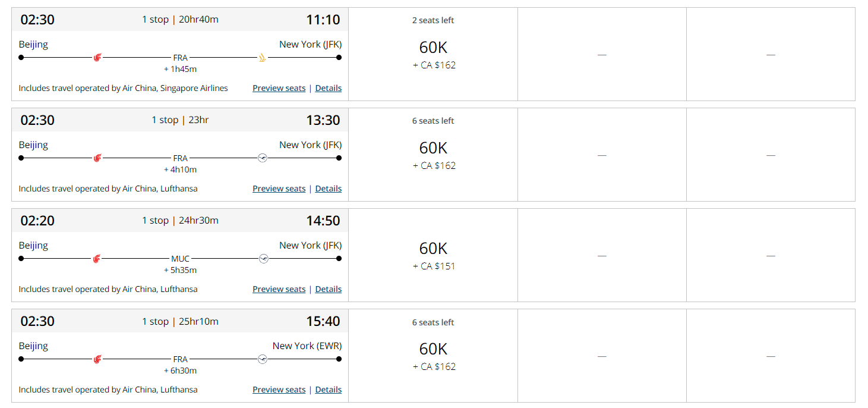Screen dimensions: 868x408
Task: Click the Air China logo on the MUC flight
Action: pos(97,259)
